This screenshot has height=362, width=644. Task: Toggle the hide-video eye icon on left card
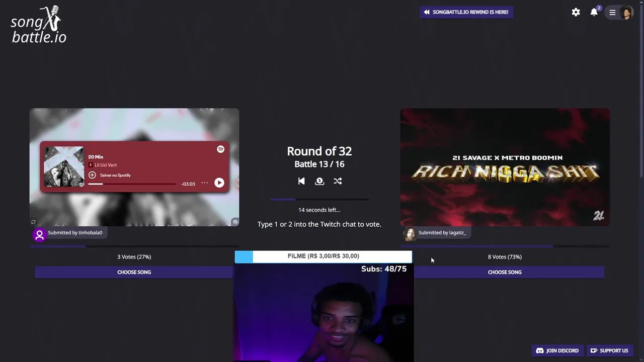(x=235, y=222)
